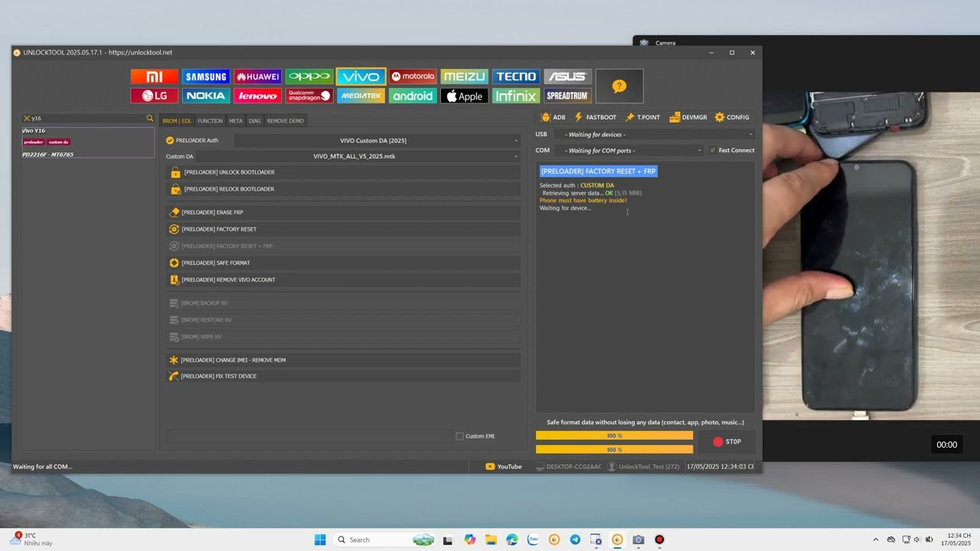This screenshot has height=551, width=980.
Task: Toggle the Fast Connect checkbox
Action: 713,150
